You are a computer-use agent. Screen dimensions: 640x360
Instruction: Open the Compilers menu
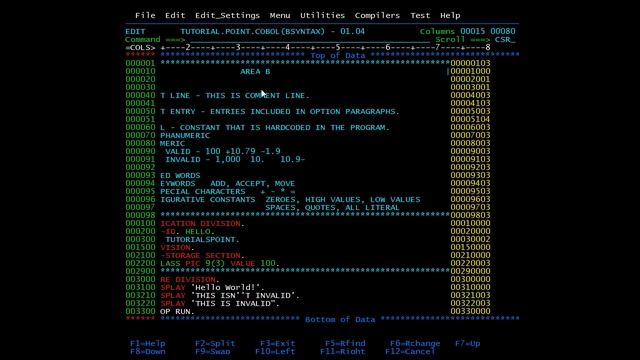pos(377,16)
